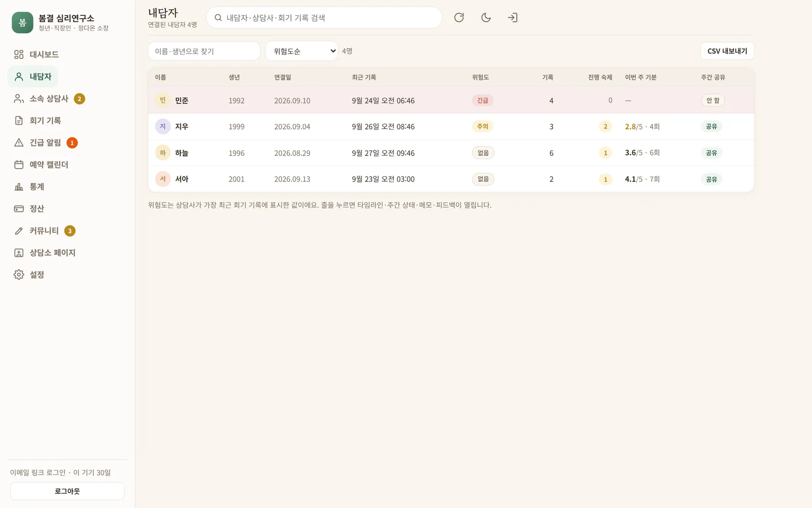This screenshot has height=508, width=812.
Task: Click the 이름·생년으로 찾기 filter field
Action: pyautogui.click(x=204, y=51)
